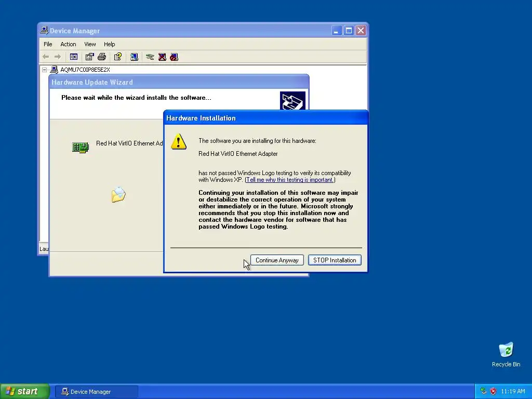Click the Disable device toolbar icon
This screenshot has width=532, height=399.
[x=174, y=57]
